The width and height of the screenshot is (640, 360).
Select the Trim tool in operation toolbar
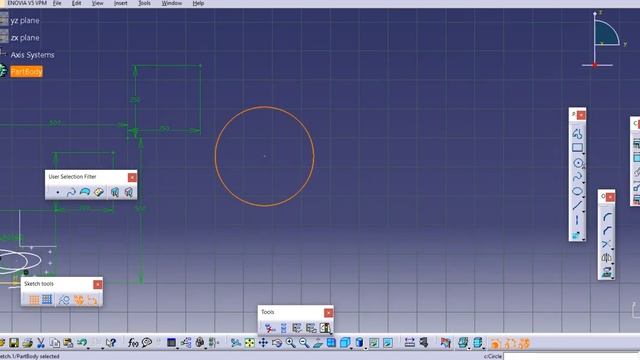[x=606, y=244]
